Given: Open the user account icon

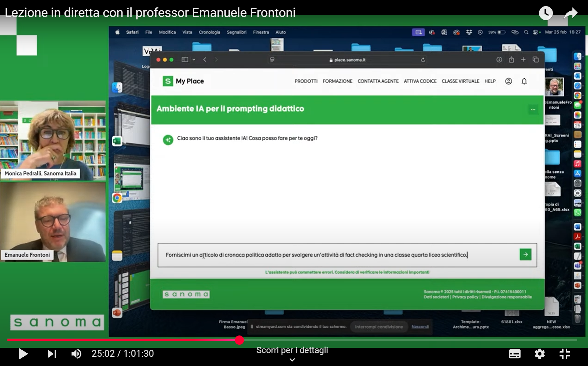Looking at the screenshot, I should [508, 81].
